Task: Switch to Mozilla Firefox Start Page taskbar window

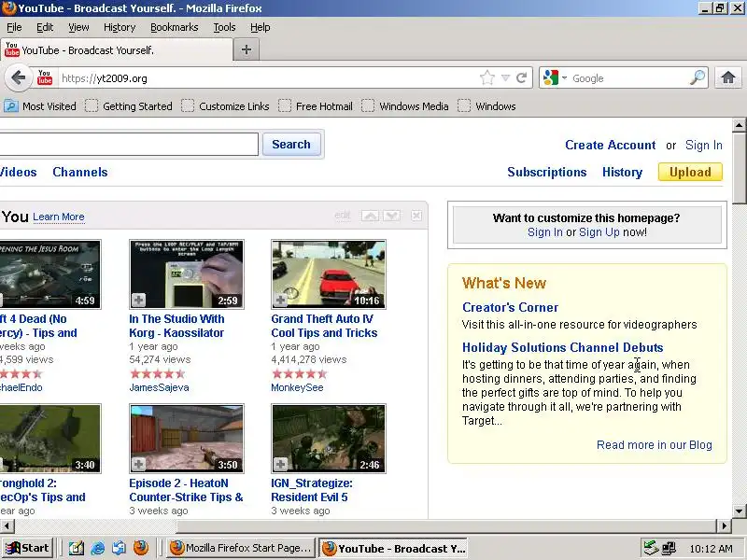Action: pyautogui.click(x=243, y=548)
